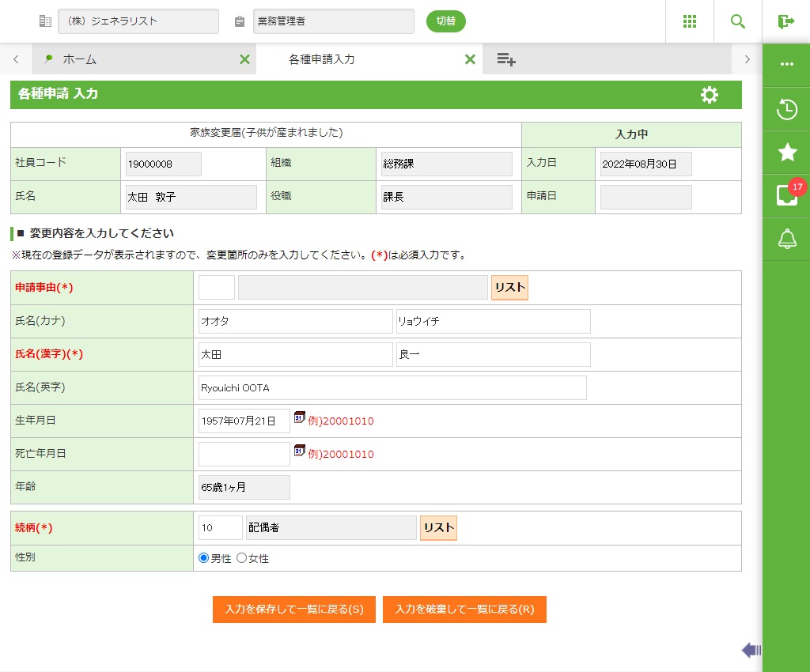Open the settings gear icon
The width and height of the screenshot is (810, 672).
click(x=710, y=95)
